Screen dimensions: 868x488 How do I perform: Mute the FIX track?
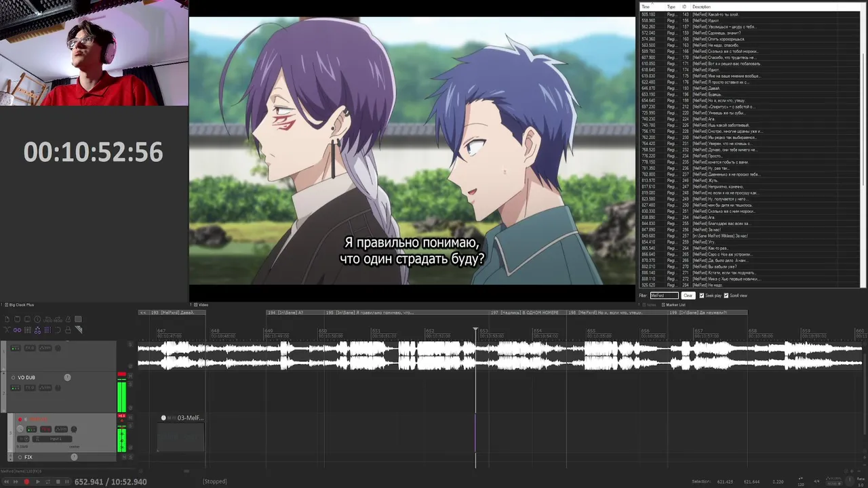pyautogui.click(x=124, y=457)
